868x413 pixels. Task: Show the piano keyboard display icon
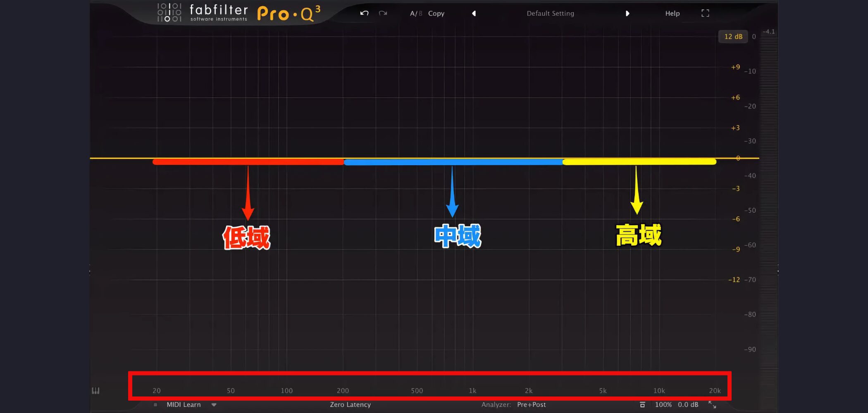(95, 391)
